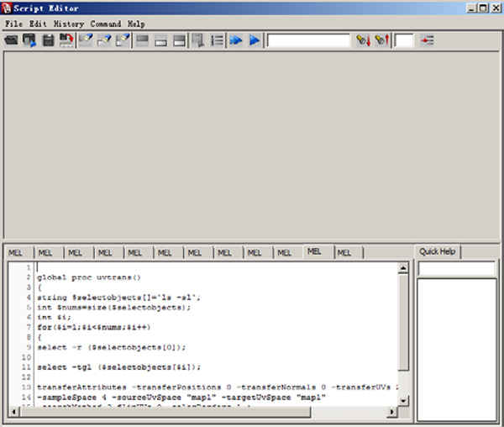Viewport: 504px width, 427px height.
Task: Toggle the Echo All Commands icon
Action: [x=198, y=40]
